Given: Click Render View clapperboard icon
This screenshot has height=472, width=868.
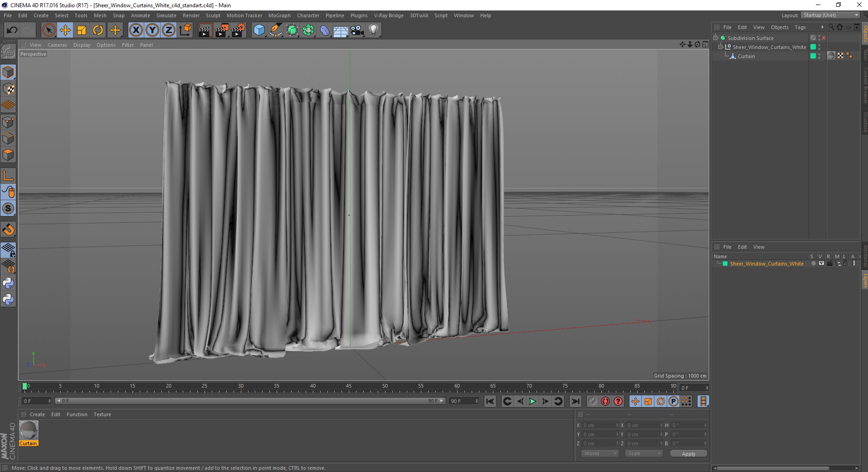Looking at the screenshot, I should point(205,30).
